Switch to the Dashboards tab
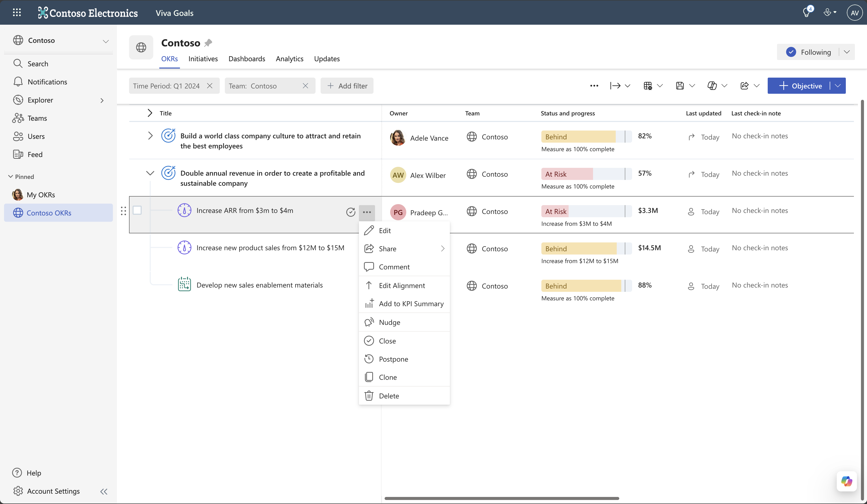The height and width of the screenshot is (504, 867). [x=247, y=59]
